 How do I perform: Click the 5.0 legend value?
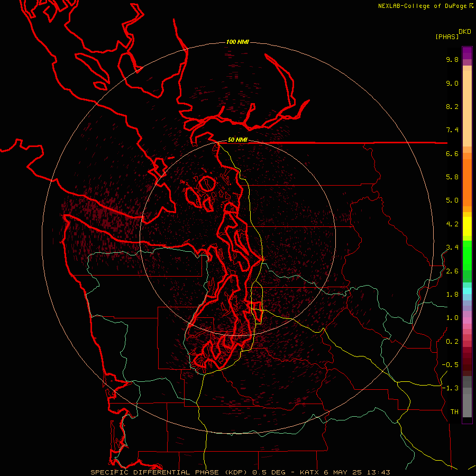[452, 200]
